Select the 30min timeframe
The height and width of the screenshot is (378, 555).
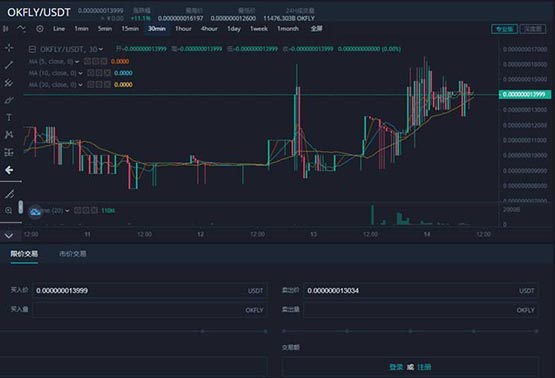[x=157, y=29]
